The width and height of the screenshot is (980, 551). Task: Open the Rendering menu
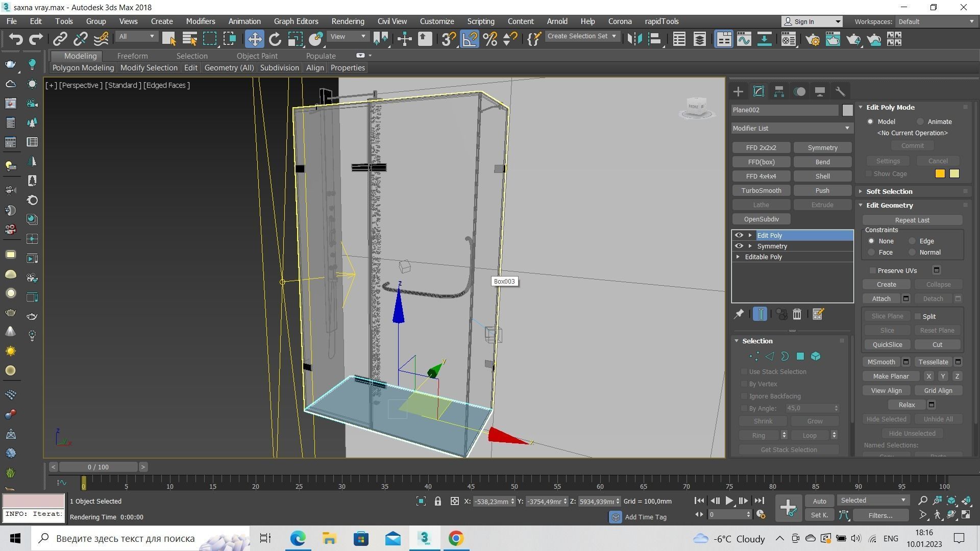coord(348,21)
